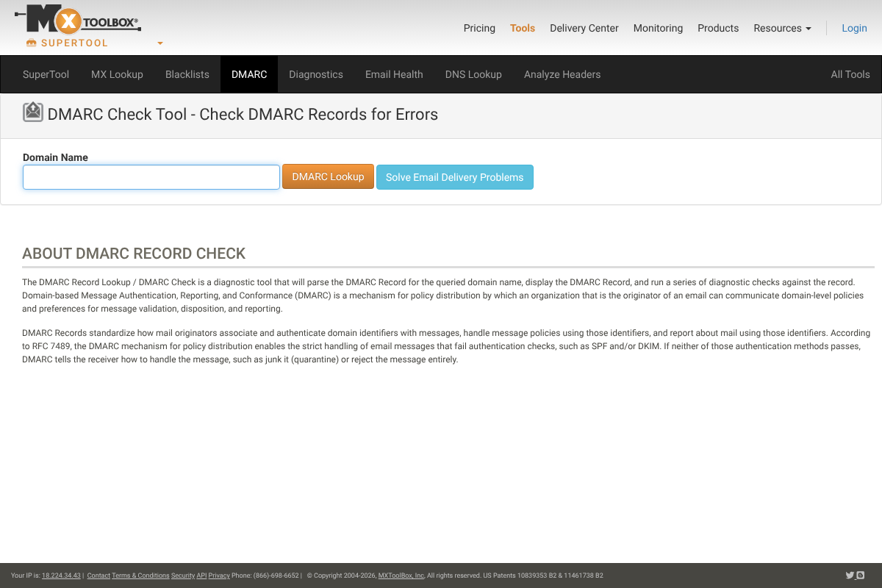The height and width of the screenshot is (588, 882).
Task: Open the Blacklists tab
Action: [x=187, y=74]
